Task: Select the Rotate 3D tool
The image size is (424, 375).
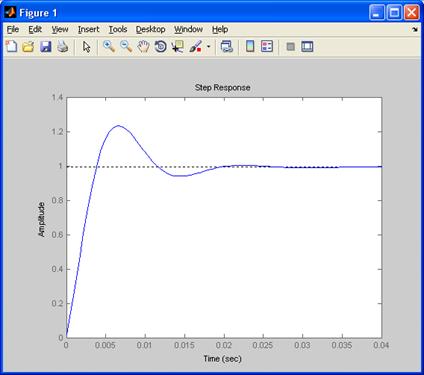Action: click(x=161, y=46)
